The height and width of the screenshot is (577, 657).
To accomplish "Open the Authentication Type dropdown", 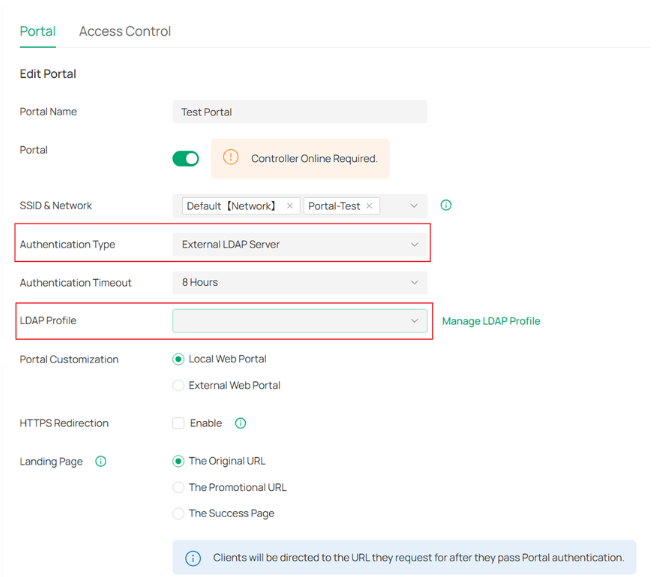I will click(300, 244).
